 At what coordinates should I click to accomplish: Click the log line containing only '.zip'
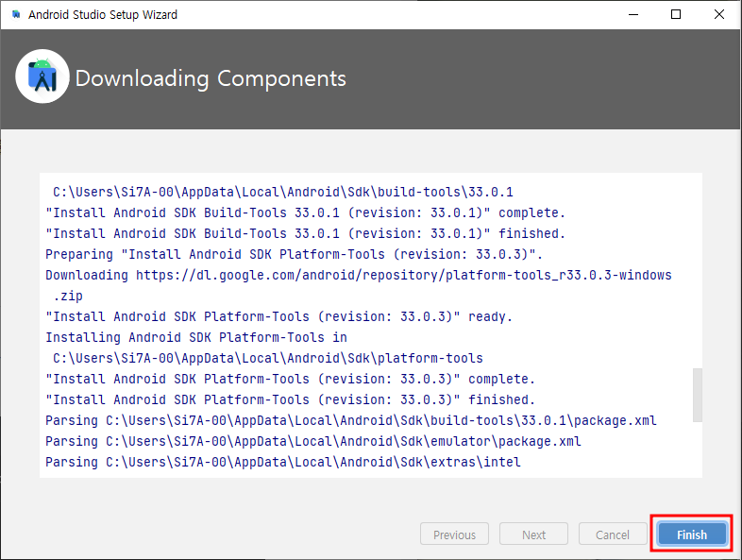click(68, 296)
